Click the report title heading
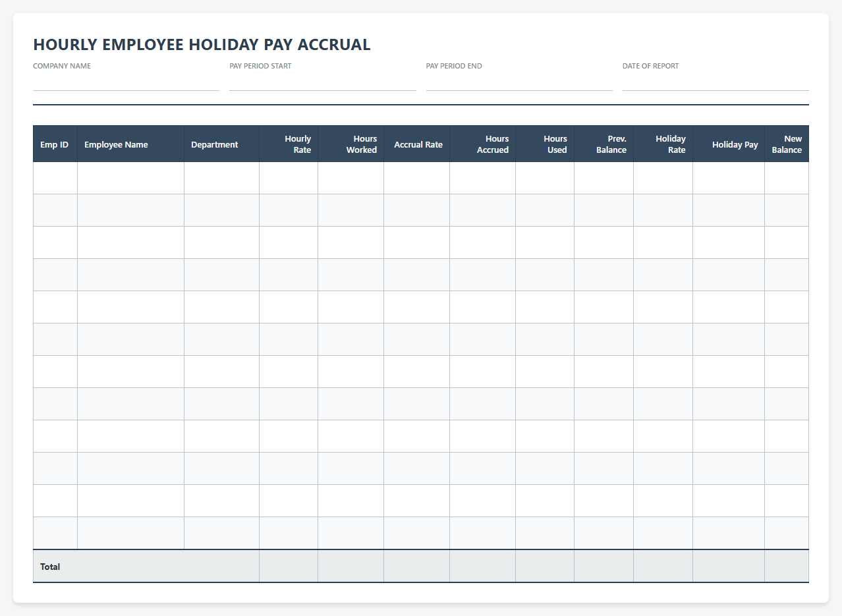842x616 pixels. 202,45
